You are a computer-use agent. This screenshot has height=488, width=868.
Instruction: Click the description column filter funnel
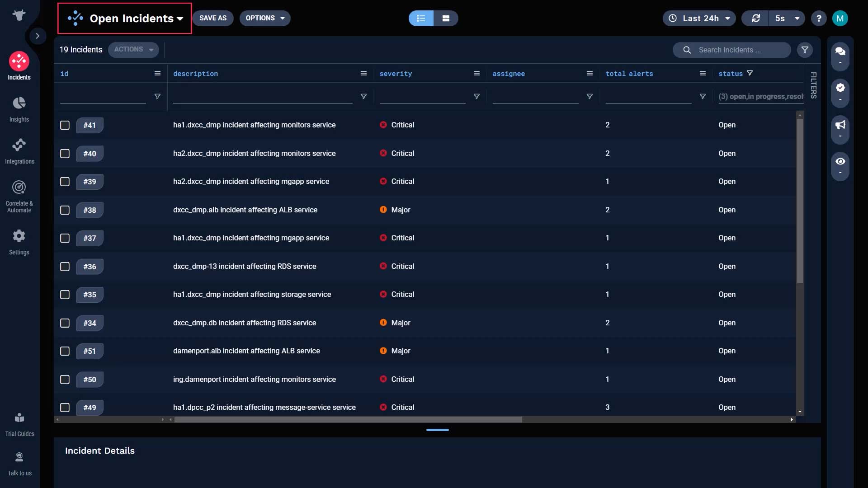click(363, 96)
